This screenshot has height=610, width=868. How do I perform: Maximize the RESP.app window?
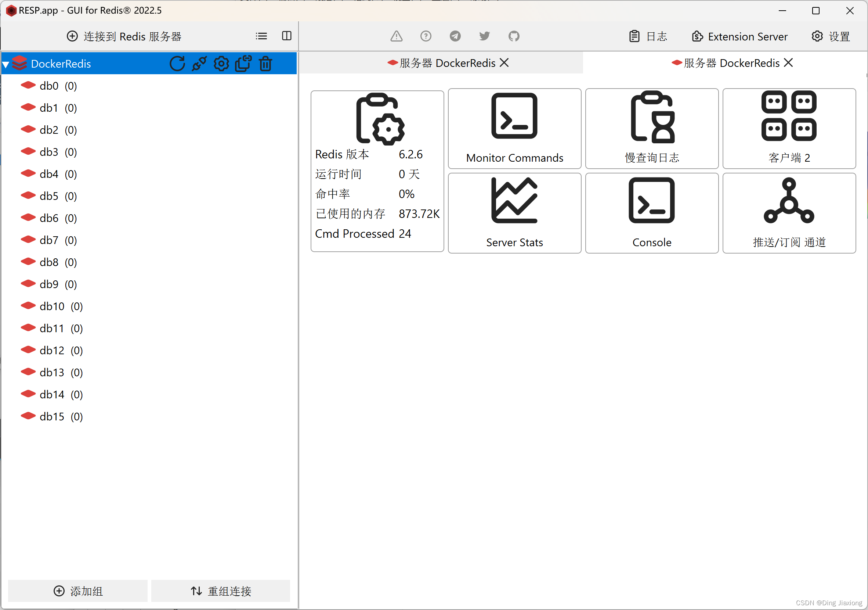point(816,11)
